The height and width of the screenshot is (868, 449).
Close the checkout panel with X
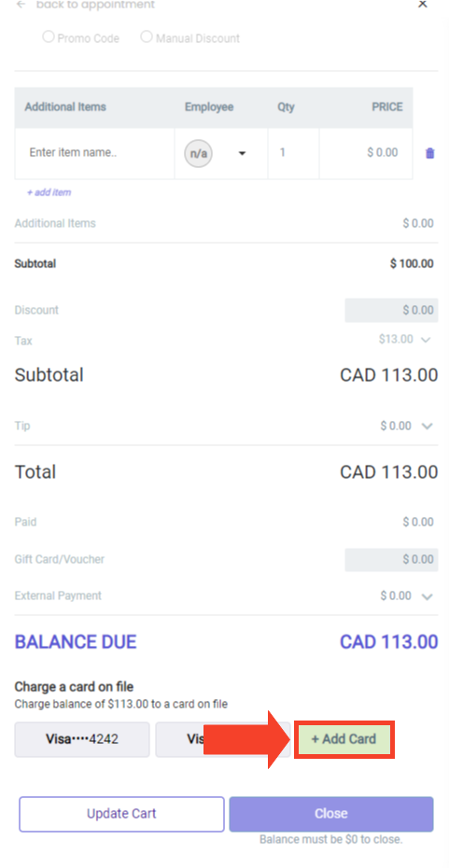point(423,4)
